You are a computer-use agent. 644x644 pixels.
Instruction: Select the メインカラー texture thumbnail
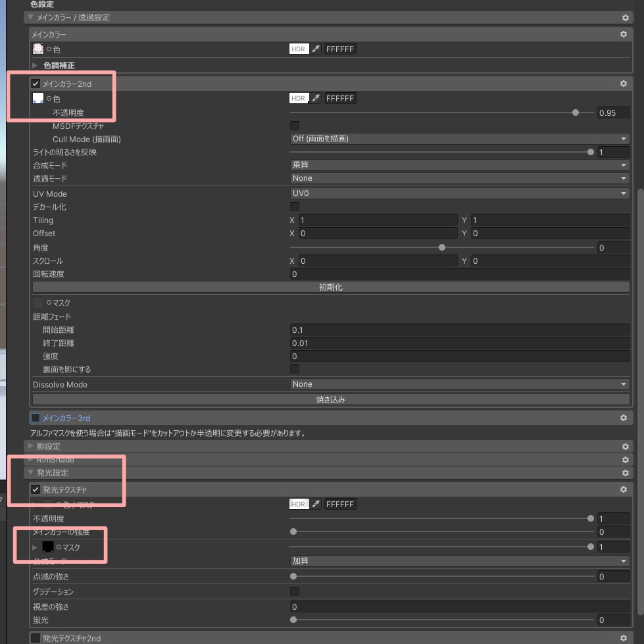[37, 49]
